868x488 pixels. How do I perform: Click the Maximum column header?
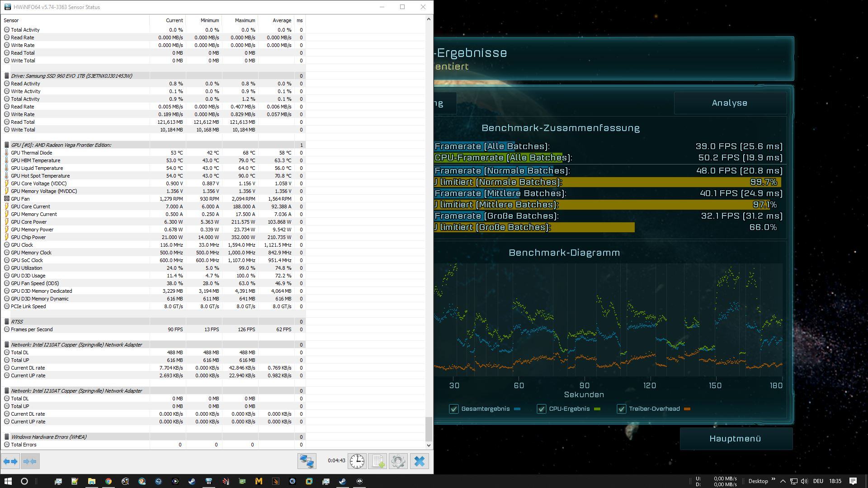[x=240, y=20]
